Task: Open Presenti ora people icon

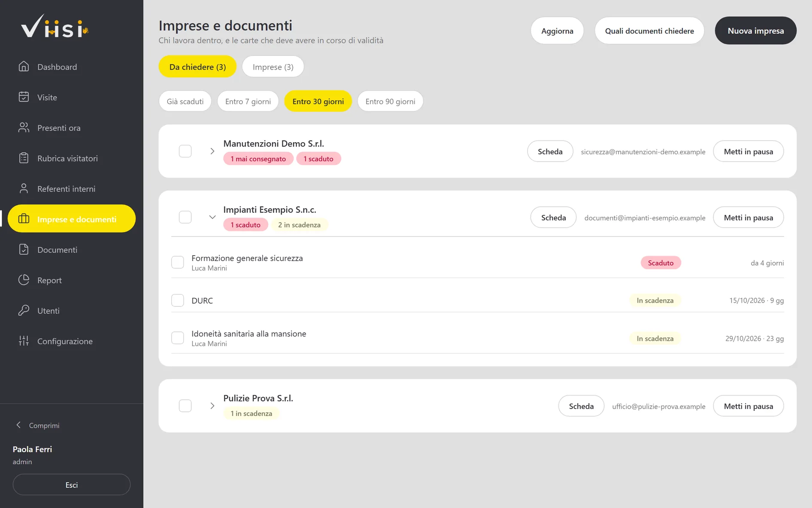Action: pos(24,128)
